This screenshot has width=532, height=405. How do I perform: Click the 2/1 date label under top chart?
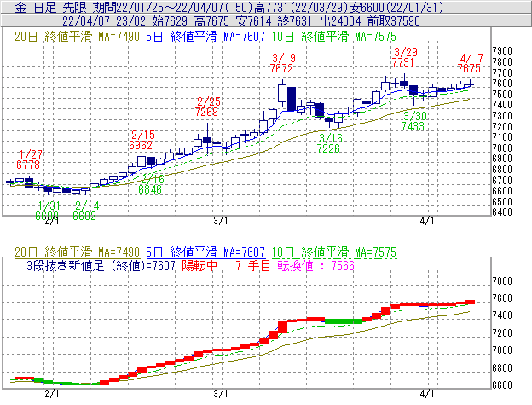click(52, 221)
